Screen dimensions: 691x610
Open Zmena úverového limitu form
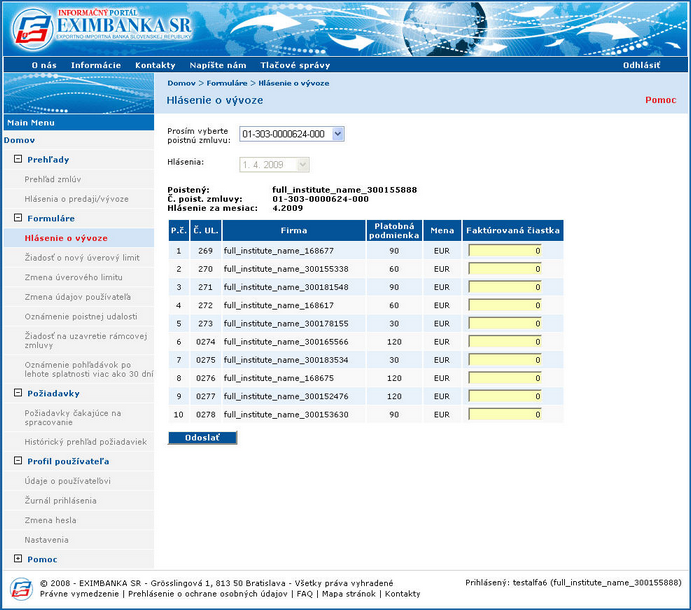pyautogui.click(x=73, y=277)
